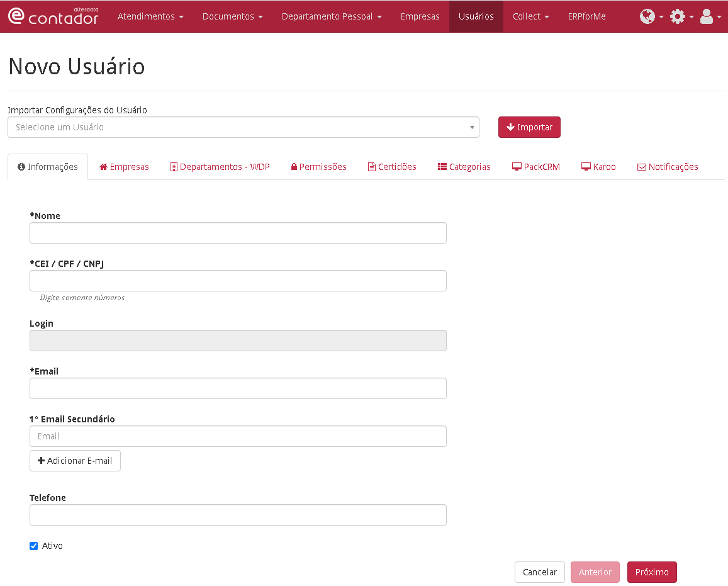Image resolution: width=728 pixels, height=586 pixels.
Task: Click the monitor icon beside Karoo
Action: 586,167
